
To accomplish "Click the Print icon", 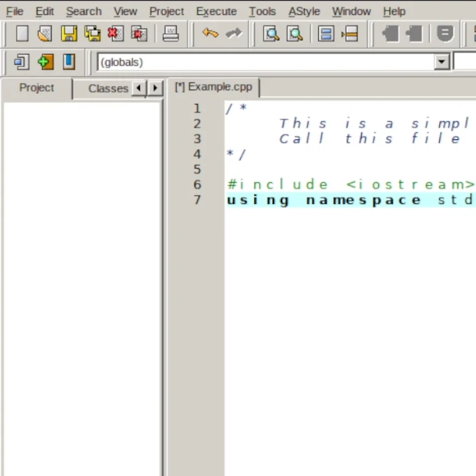I will pos(171,33).
